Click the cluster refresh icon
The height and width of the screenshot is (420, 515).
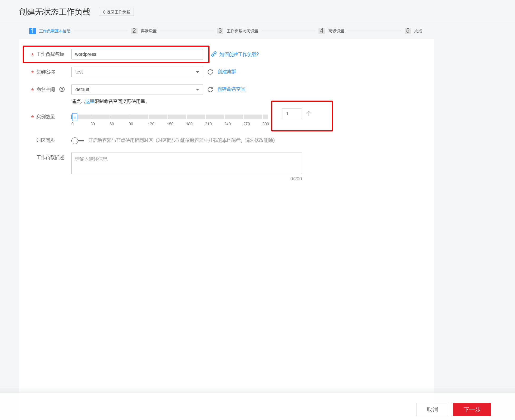(210, 72)
